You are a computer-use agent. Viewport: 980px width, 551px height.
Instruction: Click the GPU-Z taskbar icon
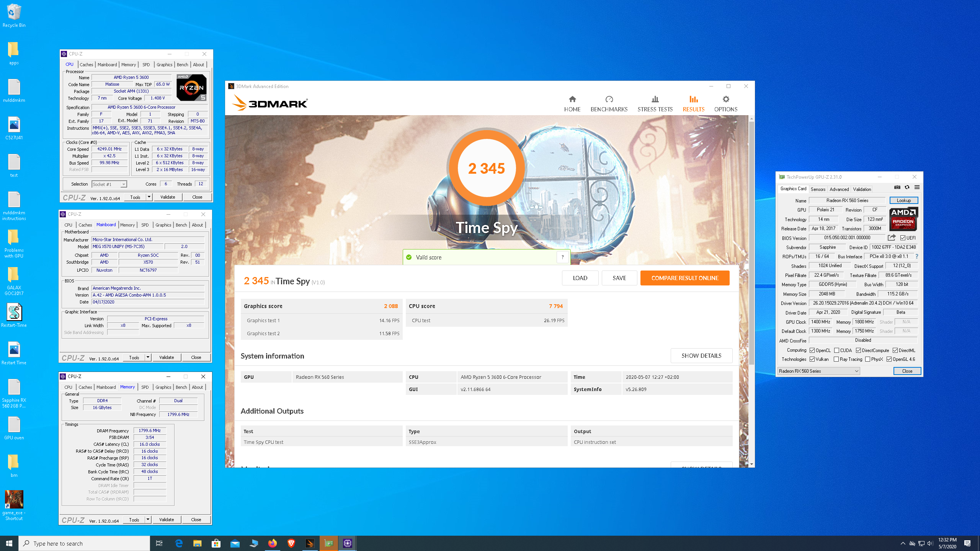pyautogui.click(x=328, y=543)
